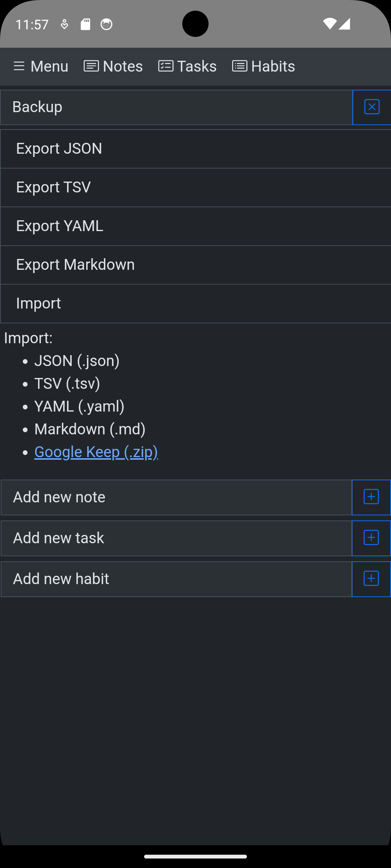Choose Export Markdown
This screenshot has height=868, width=391.
195,265
